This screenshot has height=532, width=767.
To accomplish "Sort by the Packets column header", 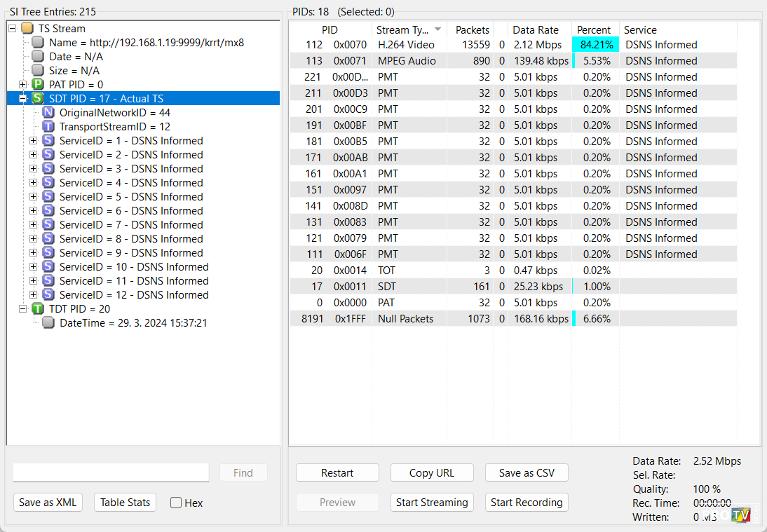I will click(472, 29).
